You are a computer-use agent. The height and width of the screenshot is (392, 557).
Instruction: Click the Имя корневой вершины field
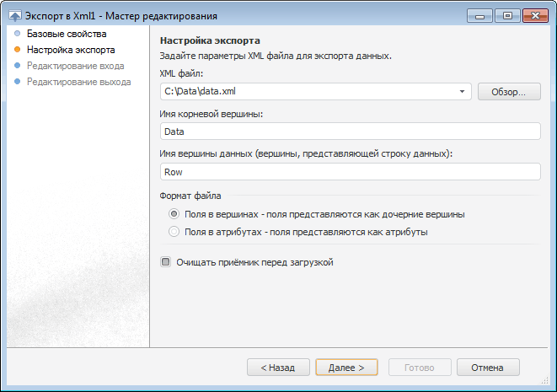pyautogui.click(x=349, y=132)
